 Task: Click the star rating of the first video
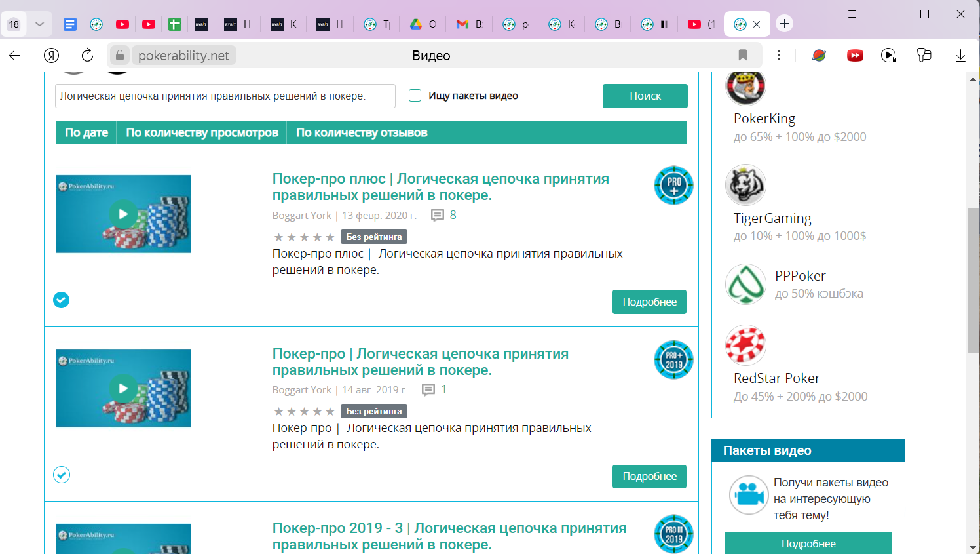[x=304, y=237]
